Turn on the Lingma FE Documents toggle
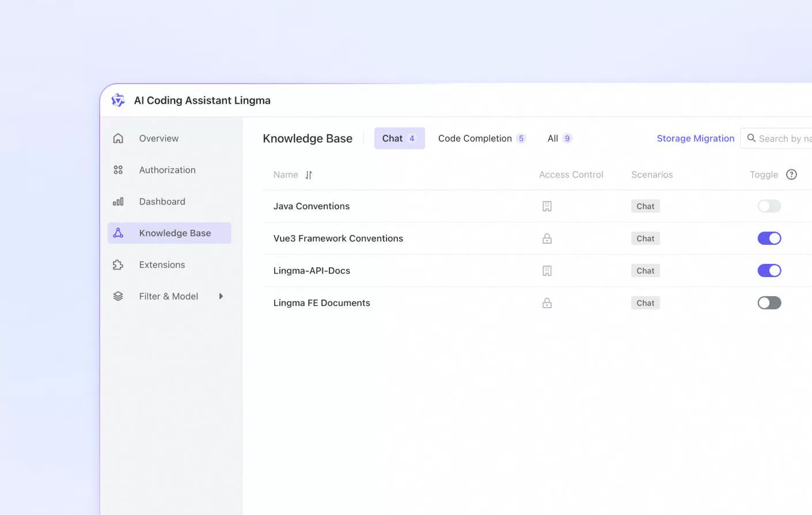This screenshot has width=812, height=515. [x=769, y=302]
